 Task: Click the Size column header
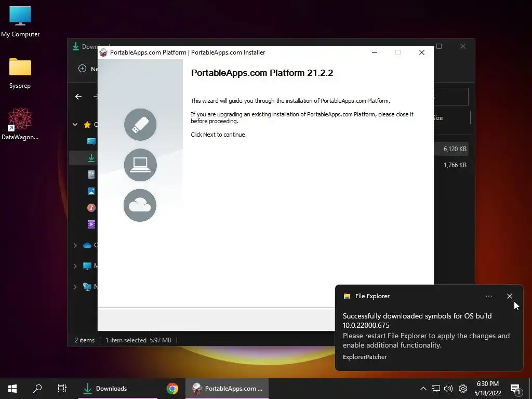[x=438, y=118]
